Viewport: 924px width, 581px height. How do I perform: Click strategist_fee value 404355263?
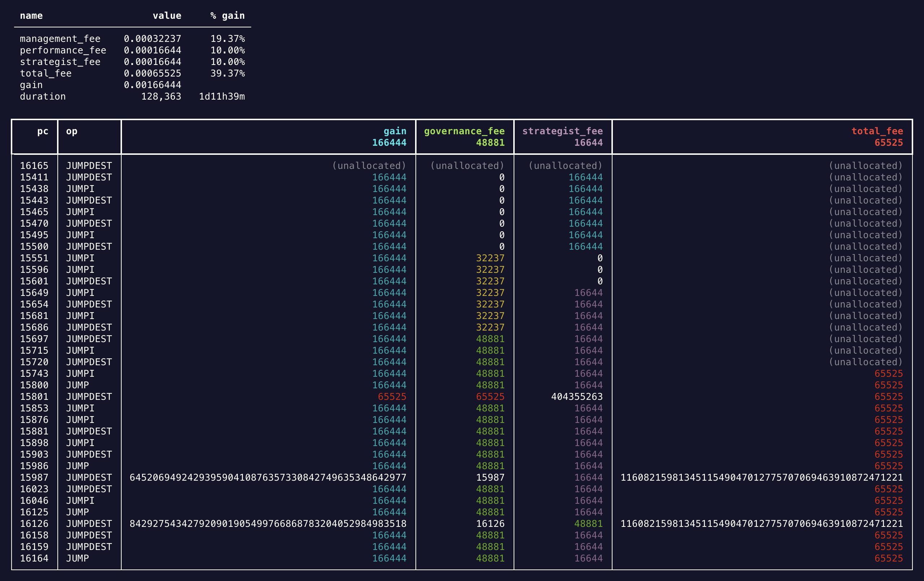pyautogui.click(x=577, y=397)
